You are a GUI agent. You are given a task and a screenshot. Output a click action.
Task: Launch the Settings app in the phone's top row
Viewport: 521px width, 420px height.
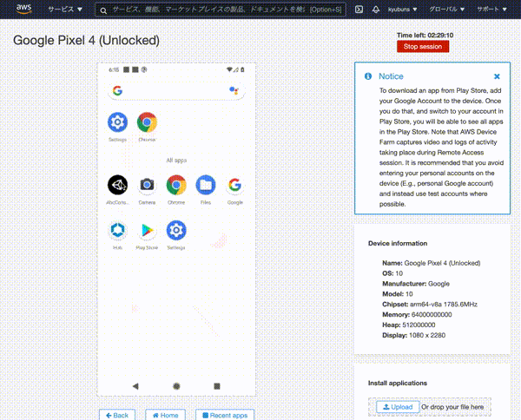[117, 122]
